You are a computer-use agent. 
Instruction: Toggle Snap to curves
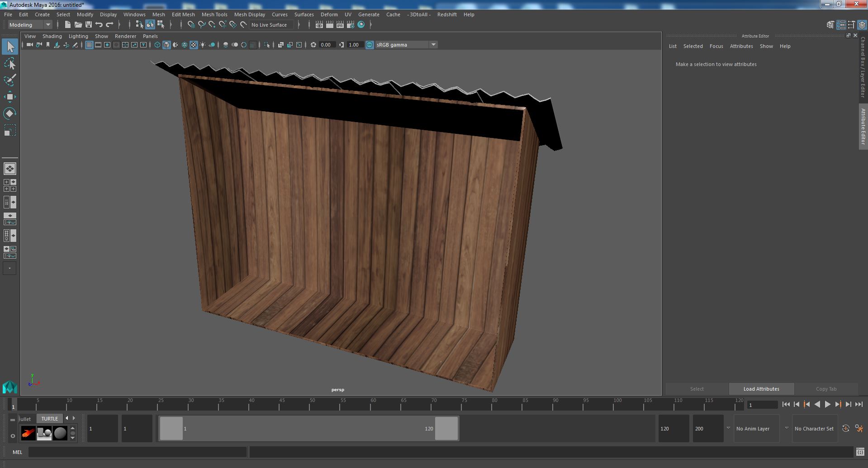click(x=202, y=25)
